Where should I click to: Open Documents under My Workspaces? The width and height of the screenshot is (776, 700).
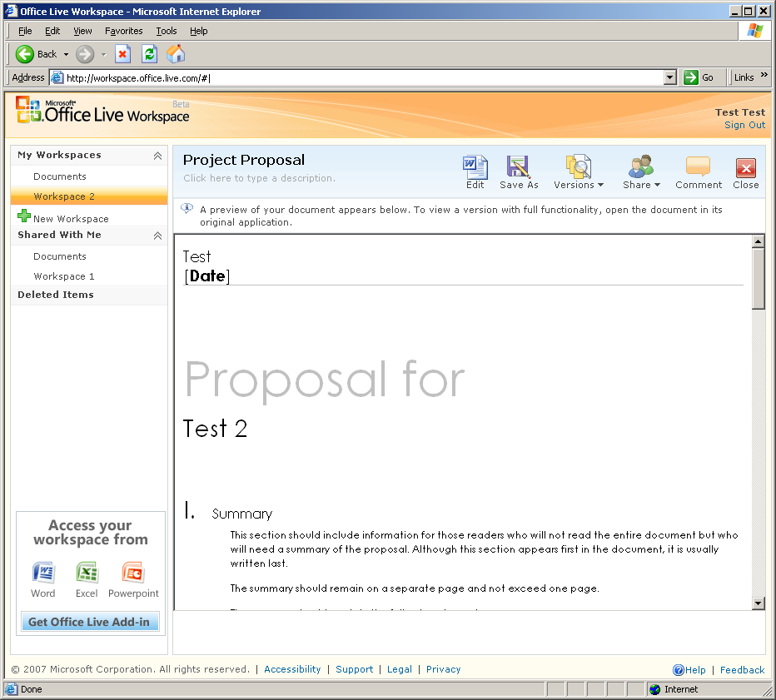tap(60, 176)
